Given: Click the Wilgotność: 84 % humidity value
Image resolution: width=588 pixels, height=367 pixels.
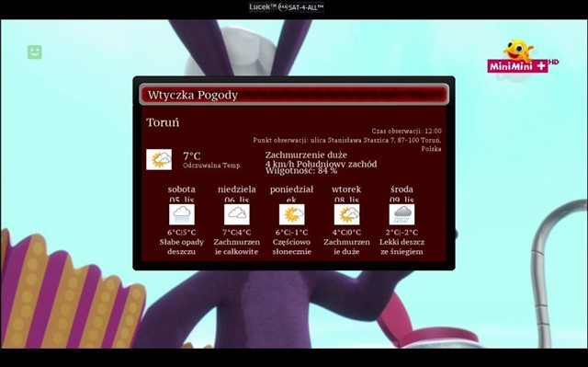Looking at the screenshot, I should click(x=301, y=171).
